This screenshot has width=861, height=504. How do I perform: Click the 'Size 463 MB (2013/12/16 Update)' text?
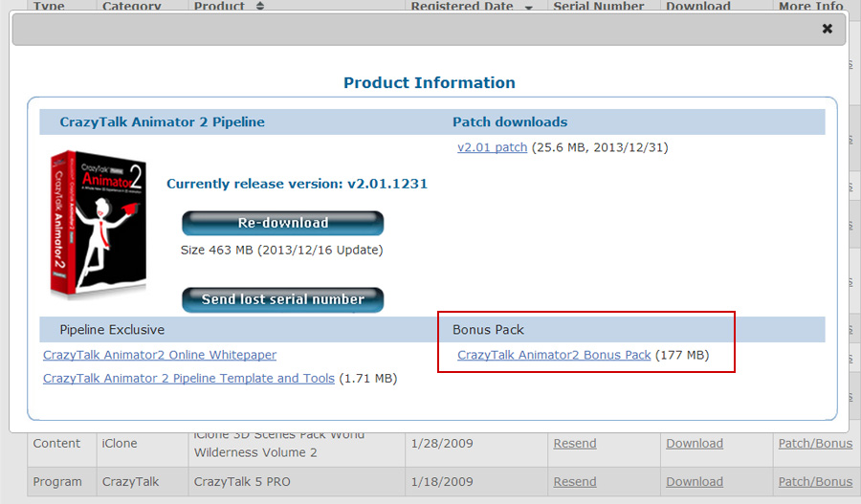[281, 250]
